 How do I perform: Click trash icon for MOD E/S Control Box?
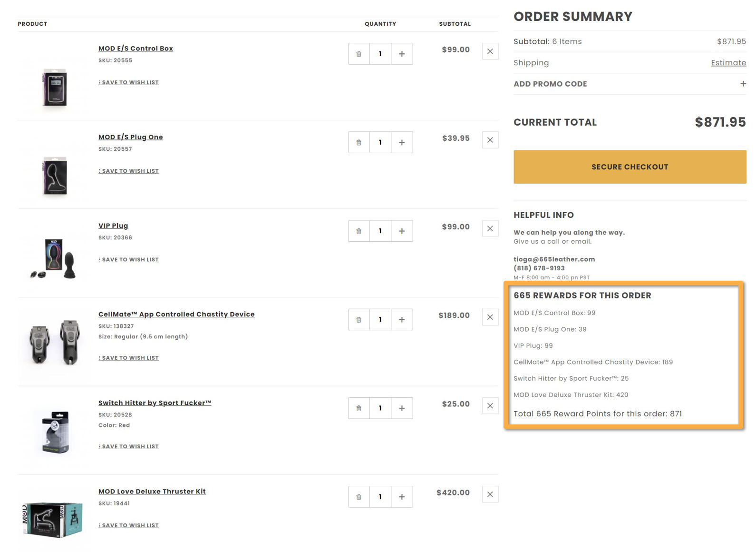(x=359, y=54)
